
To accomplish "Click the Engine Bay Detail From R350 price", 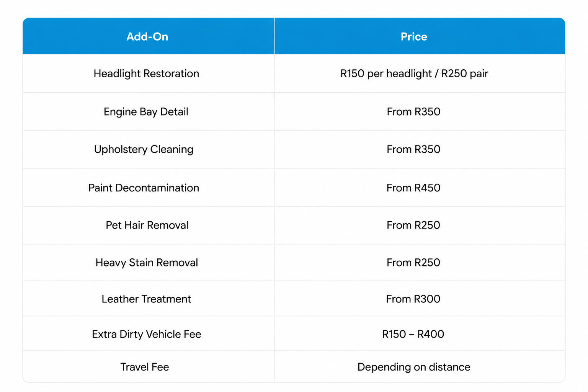I will pyautogui.click(x=413, y=112).
